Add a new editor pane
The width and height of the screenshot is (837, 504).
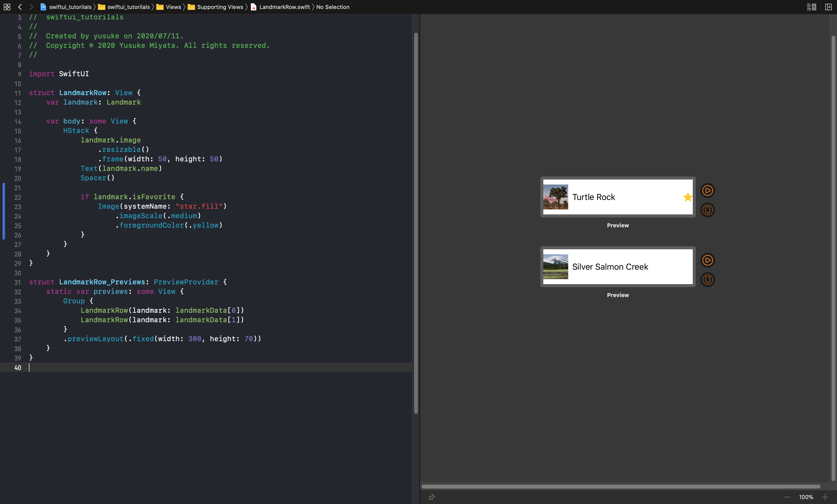828,7
